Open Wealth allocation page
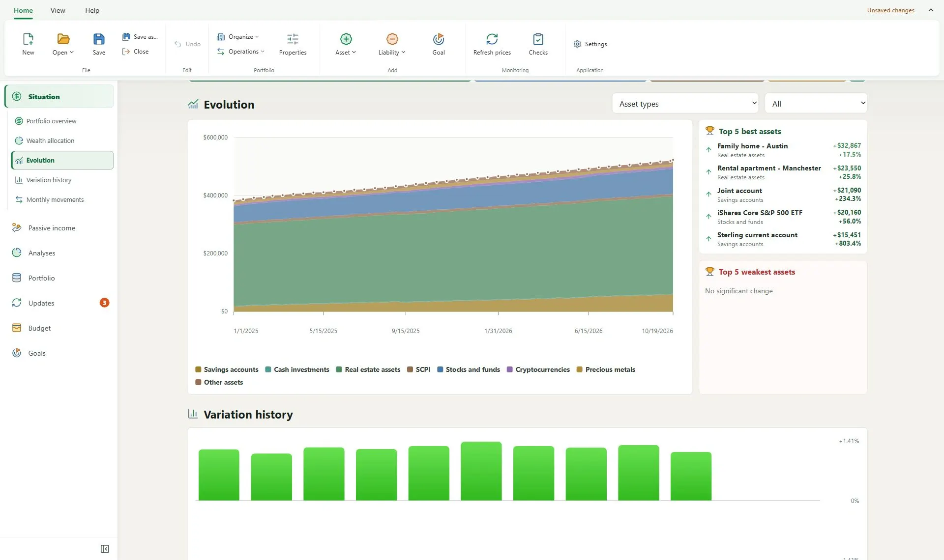The height and width of the screenshot is (560, 944). (62, 140)
